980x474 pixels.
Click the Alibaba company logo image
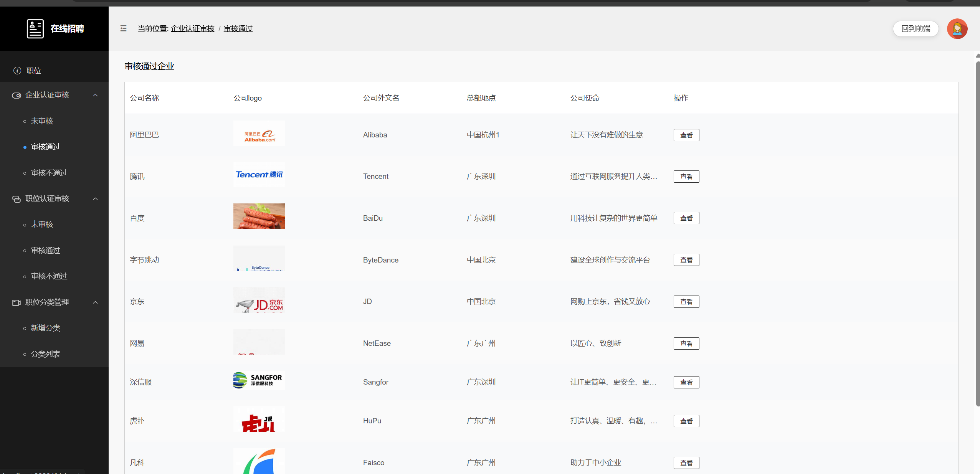259,134
